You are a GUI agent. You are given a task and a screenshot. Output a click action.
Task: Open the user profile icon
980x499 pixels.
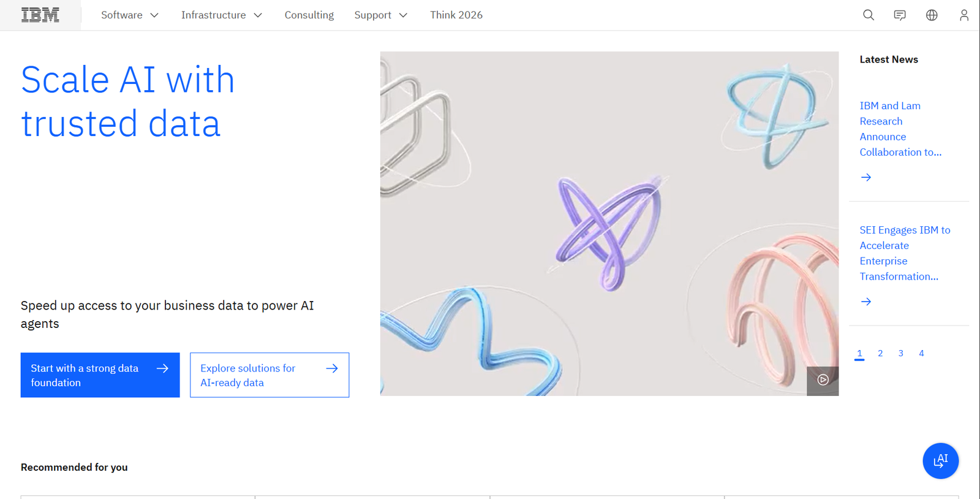pos(963,15)
